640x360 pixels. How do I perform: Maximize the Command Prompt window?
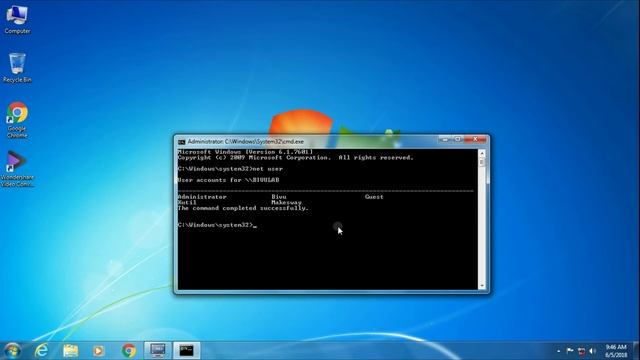click(458, 140)
